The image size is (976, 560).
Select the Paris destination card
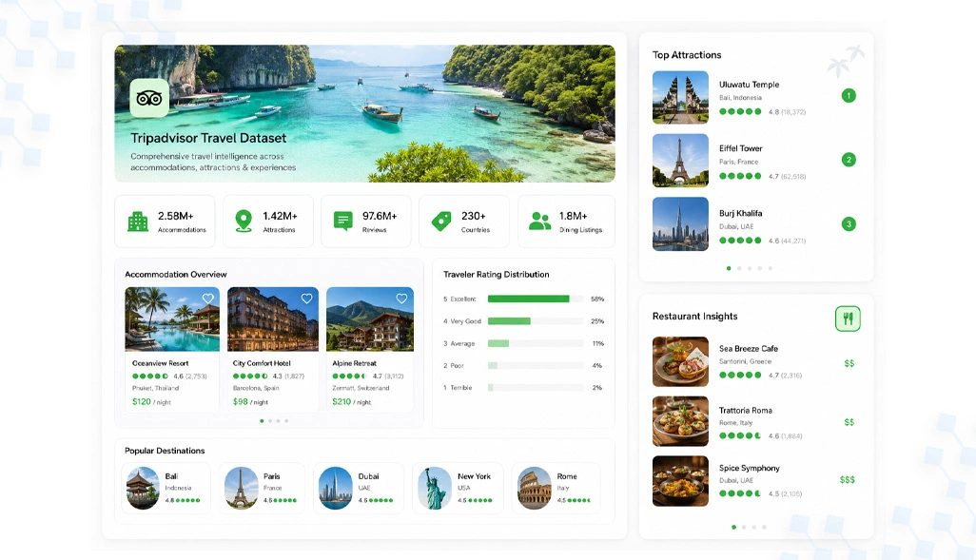coord(264,489)
